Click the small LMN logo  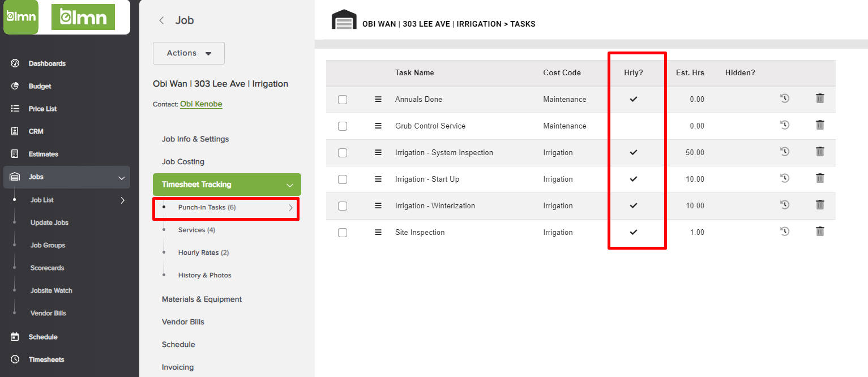(x=21, y=17)
